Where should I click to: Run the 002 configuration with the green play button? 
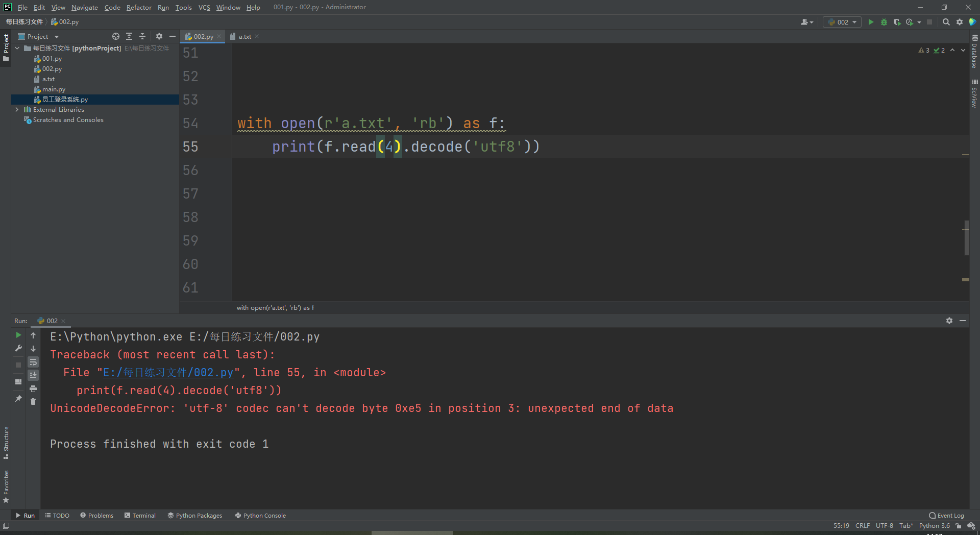click(871, 22)
